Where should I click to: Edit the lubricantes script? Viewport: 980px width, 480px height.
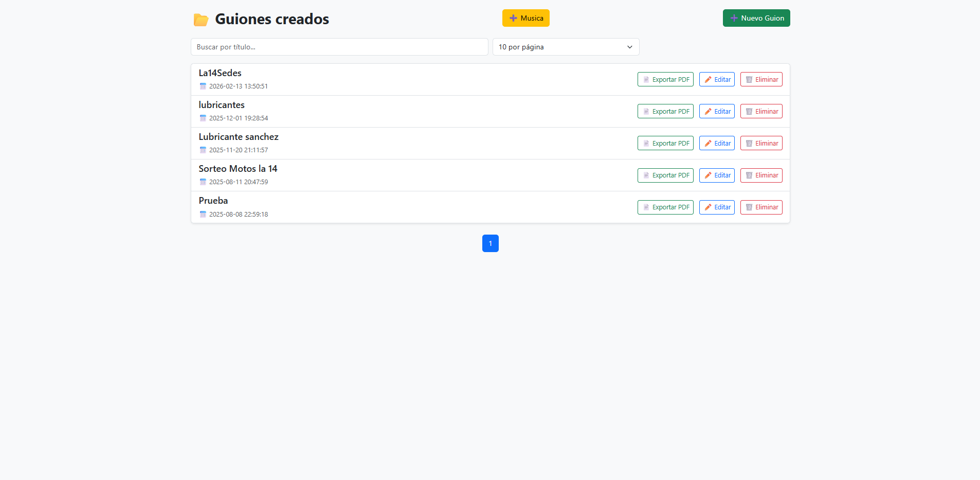coord(717,112)
